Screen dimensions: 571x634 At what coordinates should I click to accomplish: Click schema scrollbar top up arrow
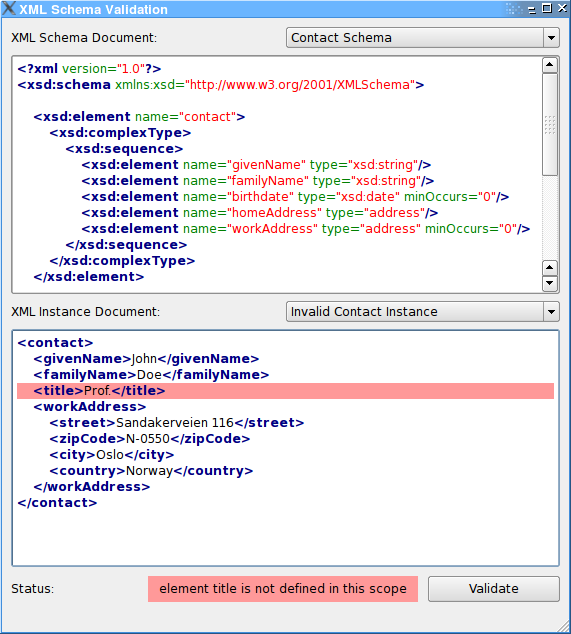click(550, 65)
